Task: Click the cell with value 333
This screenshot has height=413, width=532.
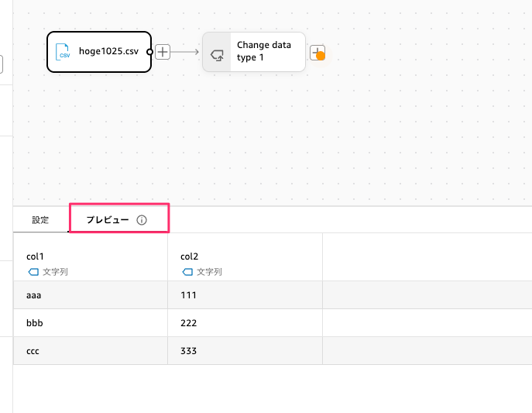Action: pos(188,351)
